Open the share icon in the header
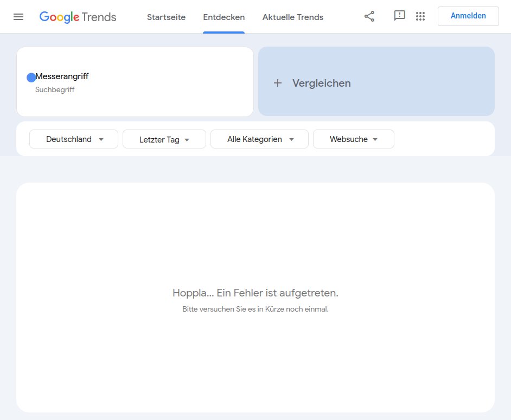Screen dimensions: 511x420 (x=369, y=16)
